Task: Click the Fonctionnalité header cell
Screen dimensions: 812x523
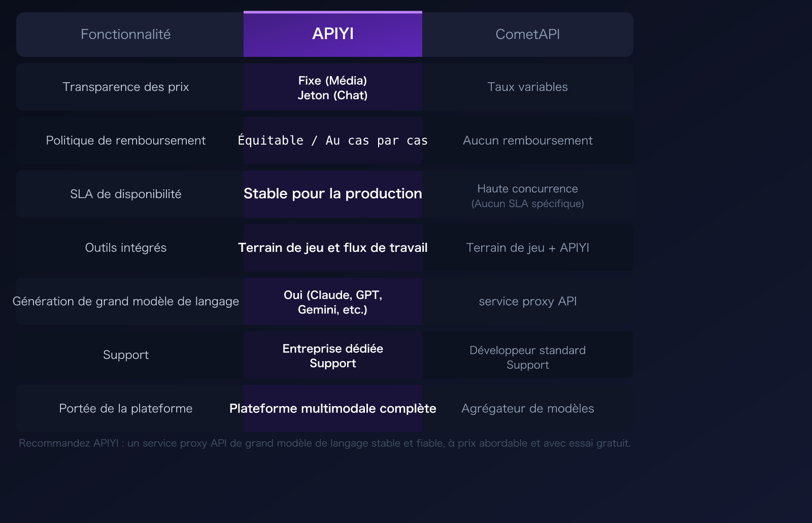Action: (126, 35)
